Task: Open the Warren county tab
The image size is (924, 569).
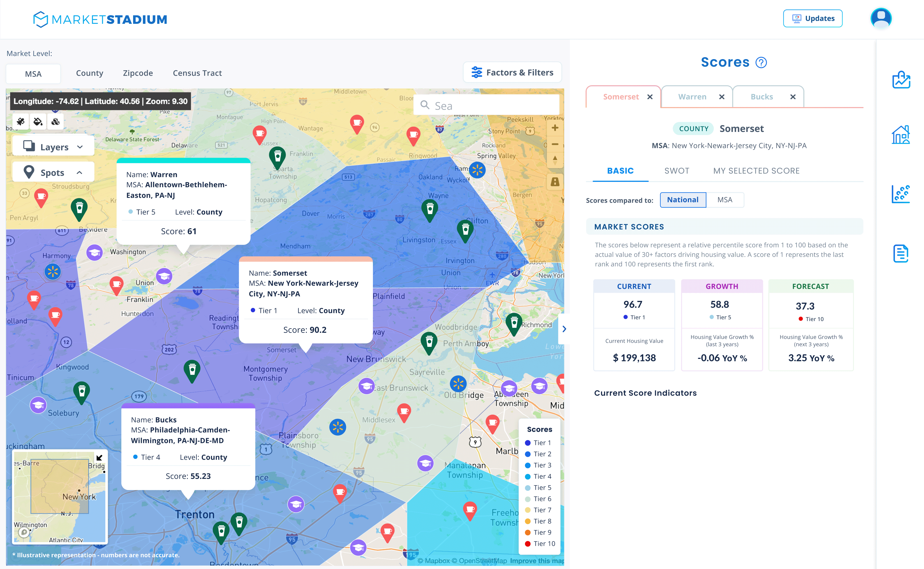Action: tap(692, 96)
